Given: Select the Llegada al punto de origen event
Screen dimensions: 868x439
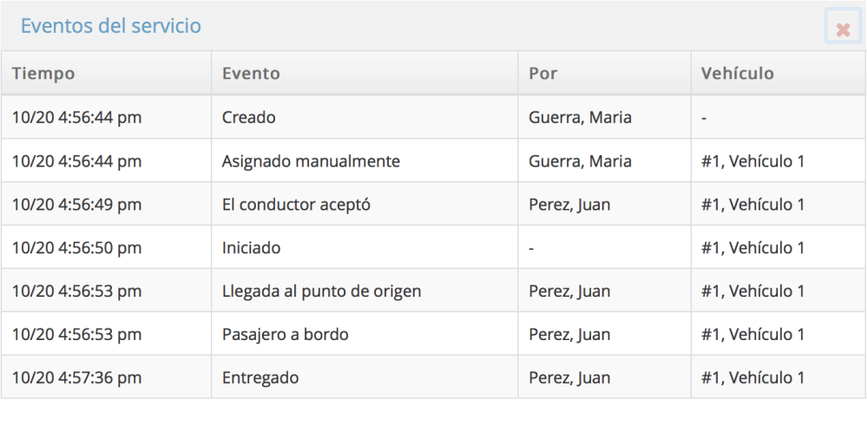Looking at the screenshot, I should [321, 292].
